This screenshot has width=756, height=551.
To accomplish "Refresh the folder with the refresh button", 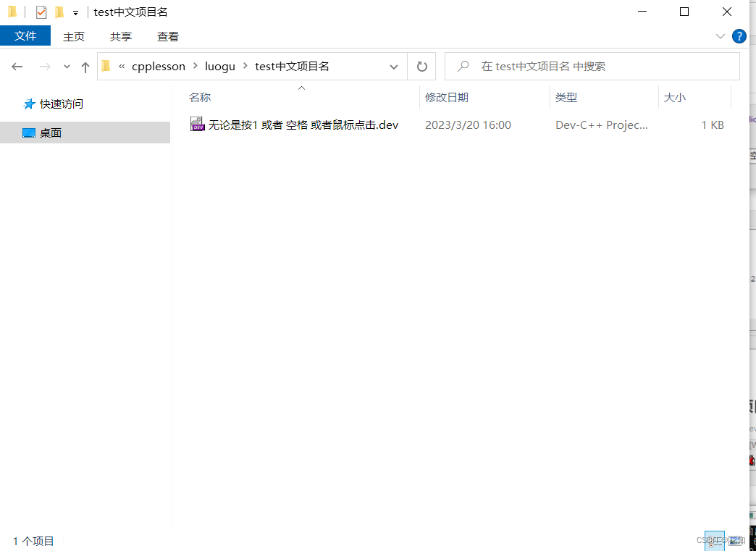I will (422, 66).
